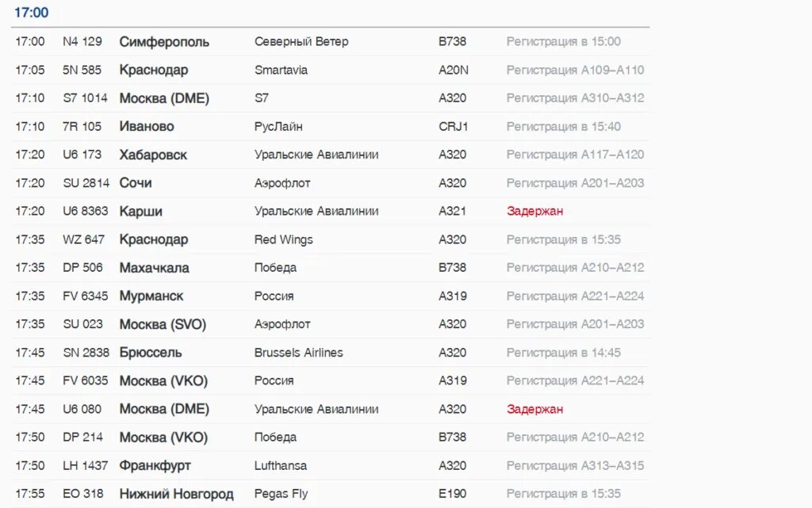
Task: Open the Брюссель Brussels Airlines flight
Action: (x=330, y=353)
